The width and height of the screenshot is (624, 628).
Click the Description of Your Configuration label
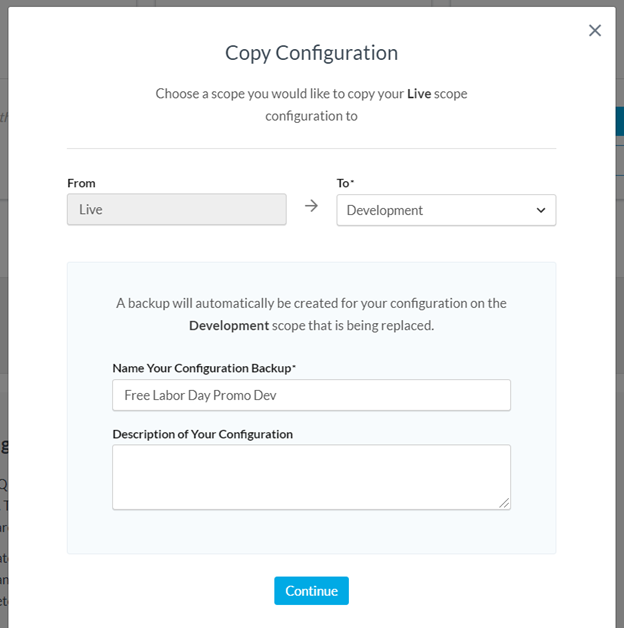click(x=202, y=434)
